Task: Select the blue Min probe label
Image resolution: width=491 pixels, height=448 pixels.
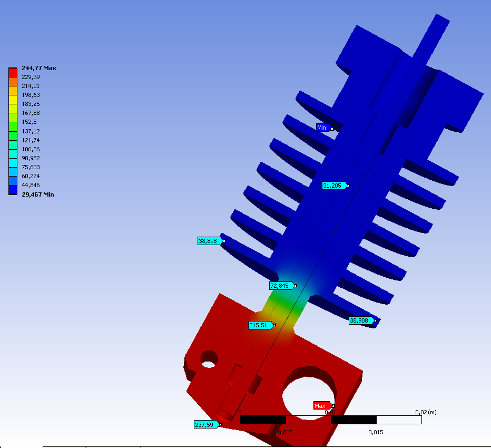Action: click(x=323, y=128)
